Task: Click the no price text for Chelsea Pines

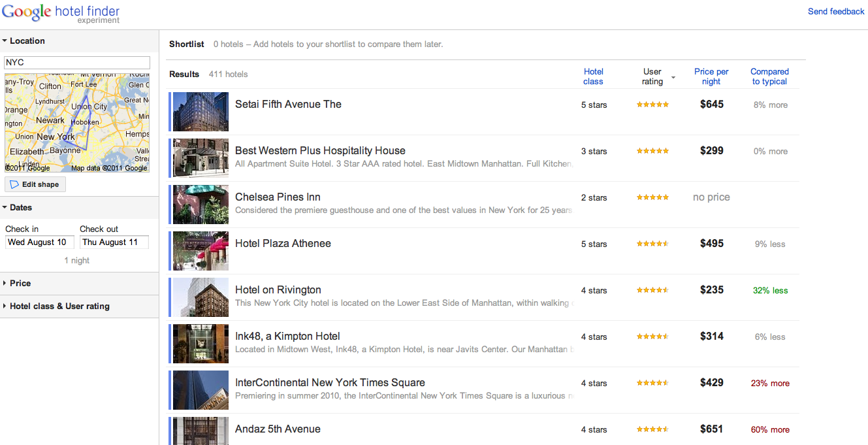Action: point(711,197)
